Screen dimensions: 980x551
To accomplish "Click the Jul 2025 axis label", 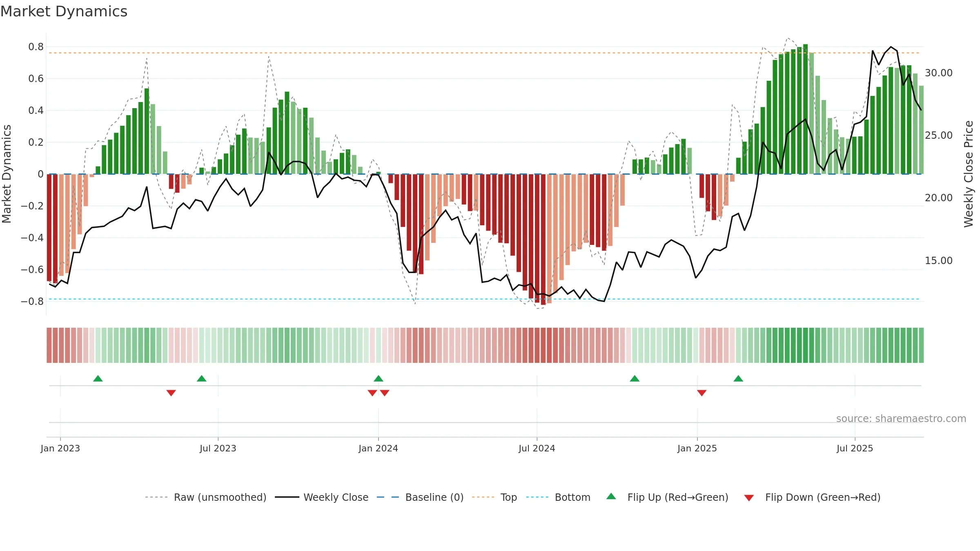I will (x=855, y=448).
